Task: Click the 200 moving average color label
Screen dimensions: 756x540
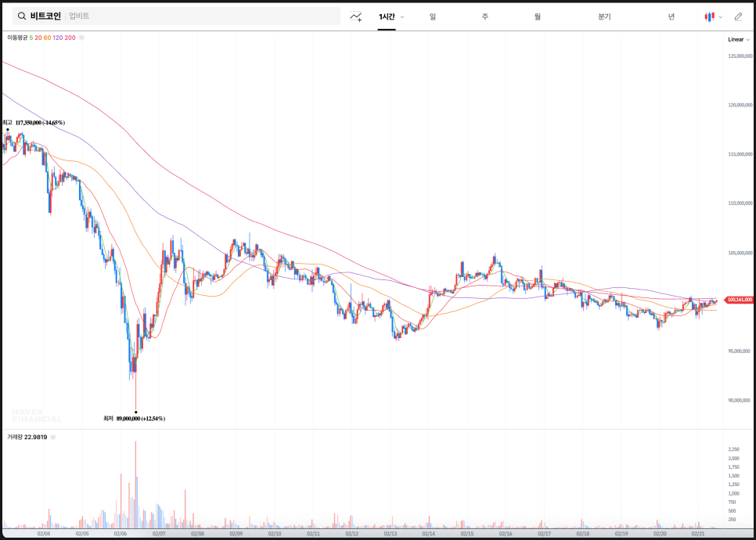Action: (x=70, y=38)
